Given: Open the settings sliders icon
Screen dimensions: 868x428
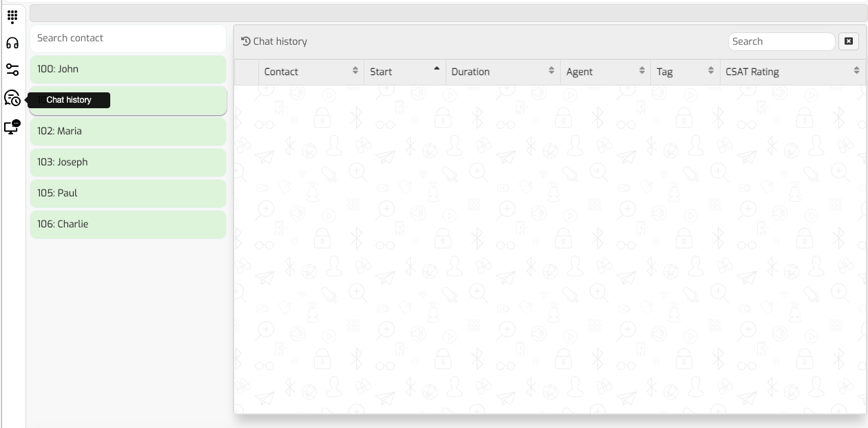Looking at the screenshot, I should click(x=12, y=70).
